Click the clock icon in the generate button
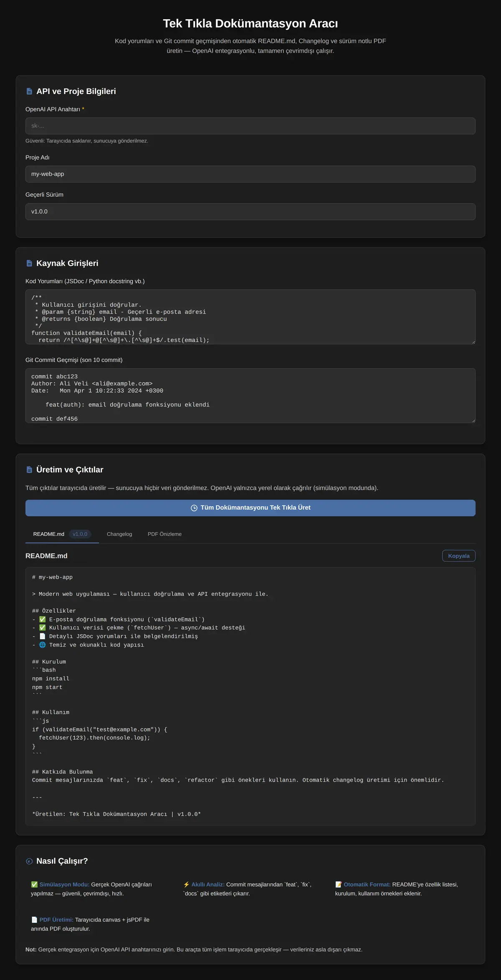 pyautogui.click(x=194, y=508)
